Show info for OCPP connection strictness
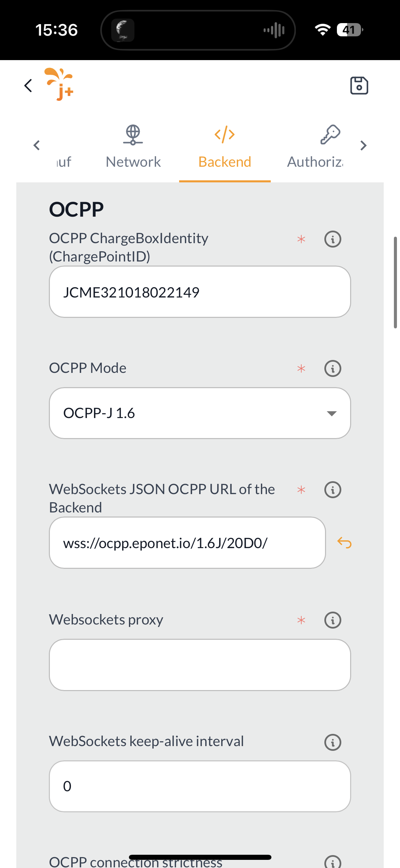This screenshot has height=868, width=400. point(332,862)
